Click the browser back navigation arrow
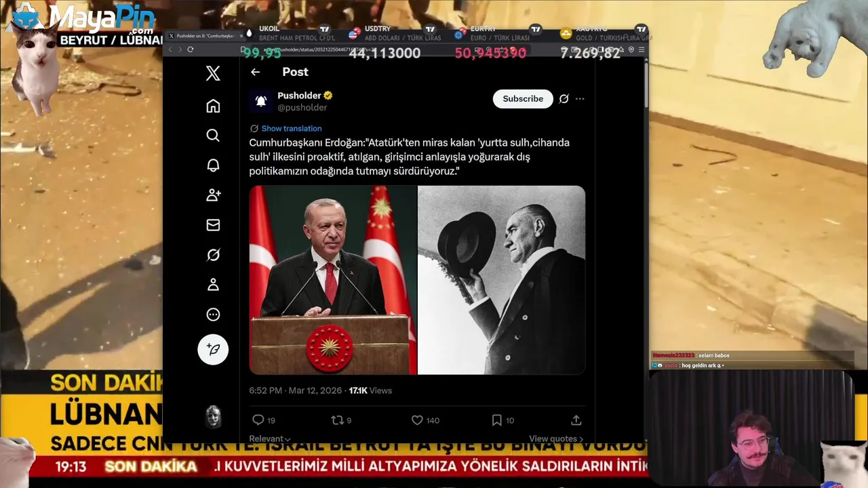The image size is (868, 488). (x=171, y=49)
